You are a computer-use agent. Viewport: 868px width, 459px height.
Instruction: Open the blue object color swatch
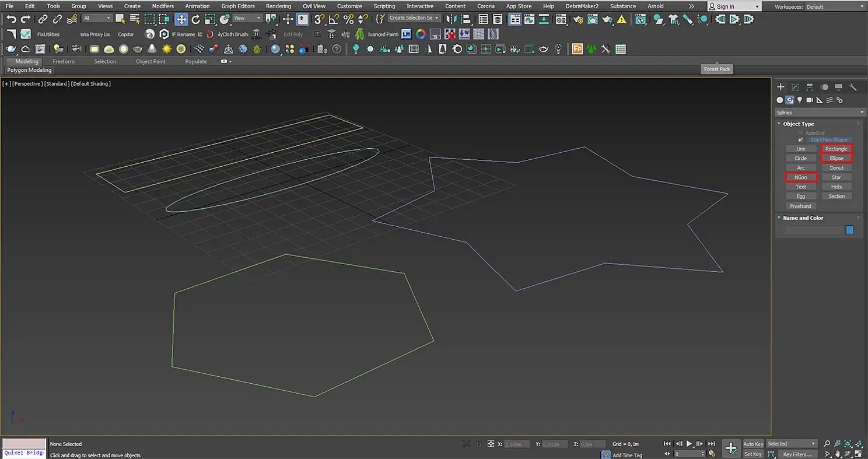[849, 230]
